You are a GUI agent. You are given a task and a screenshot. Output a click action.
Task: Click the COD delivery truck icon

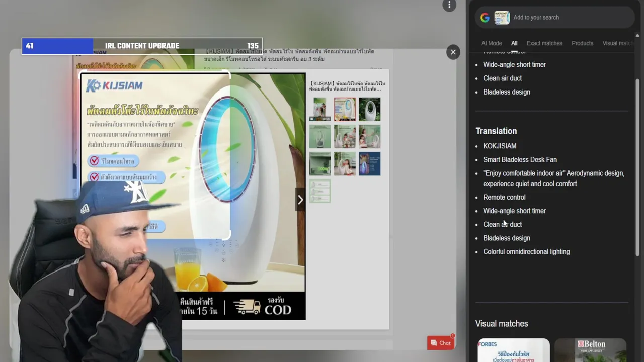point(247,306)
